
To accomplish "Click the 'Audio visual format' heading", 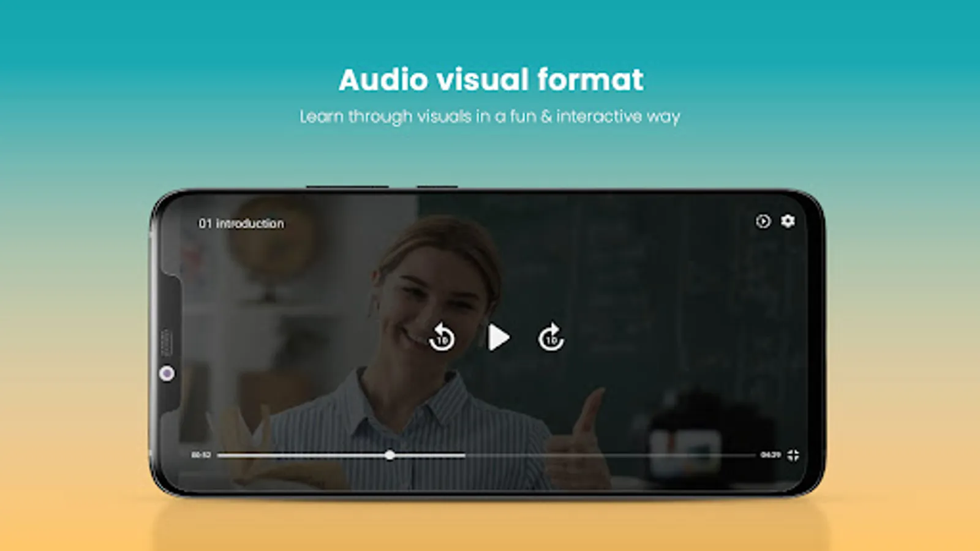I will (x=491, y=80).
